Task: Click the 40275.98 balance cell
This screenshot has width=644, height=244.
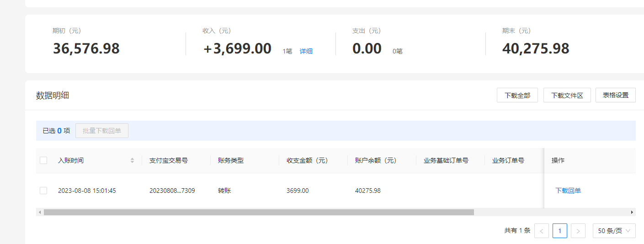Action: [368, 191]
